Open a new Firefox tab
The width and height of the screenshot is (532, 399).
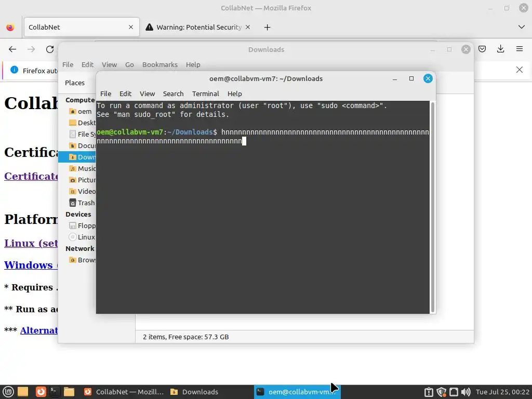click(x=268, y=27)
